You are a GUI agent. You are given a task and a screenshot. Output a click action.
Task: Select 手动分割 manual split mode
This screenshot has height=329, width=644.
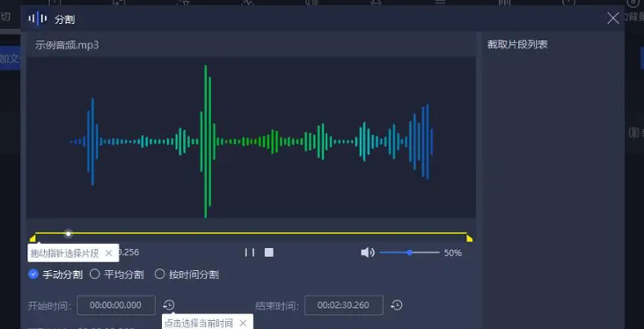pyautogui.click(x=55, y=274)
